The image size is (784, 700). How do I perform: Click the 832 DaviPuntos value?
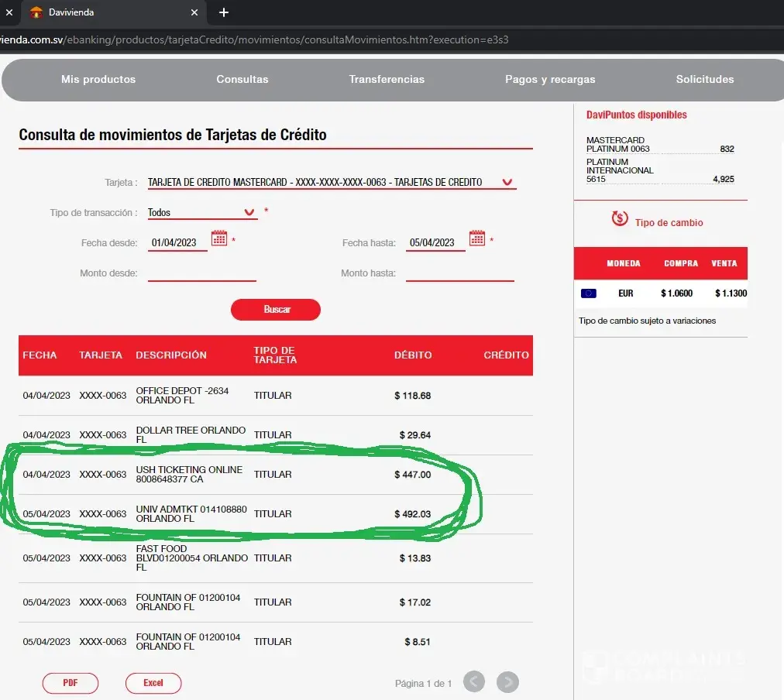coord(727,149)
